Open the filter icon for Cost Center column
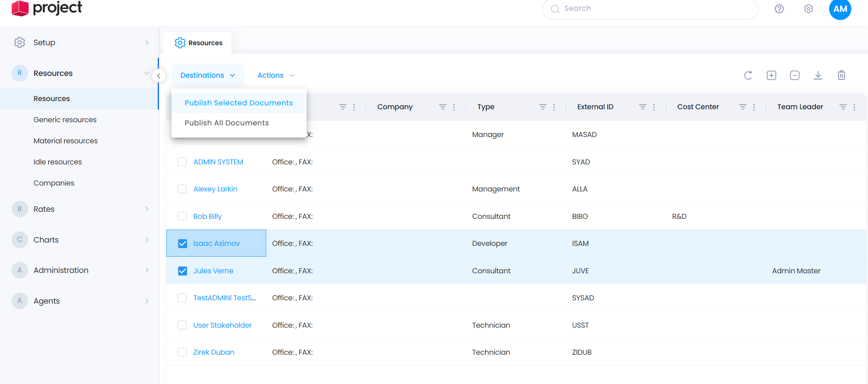The height and width of the screenshot is (384, 868). tap(742, 107)
